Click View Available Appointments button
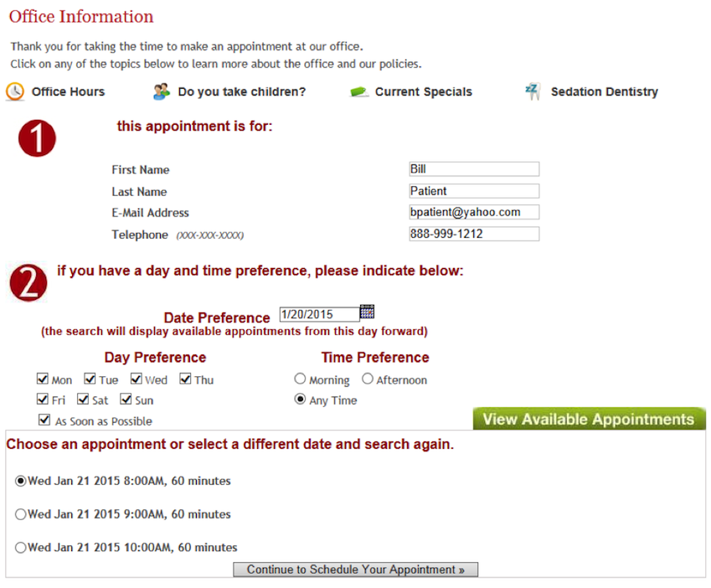 tap(589, 420)
